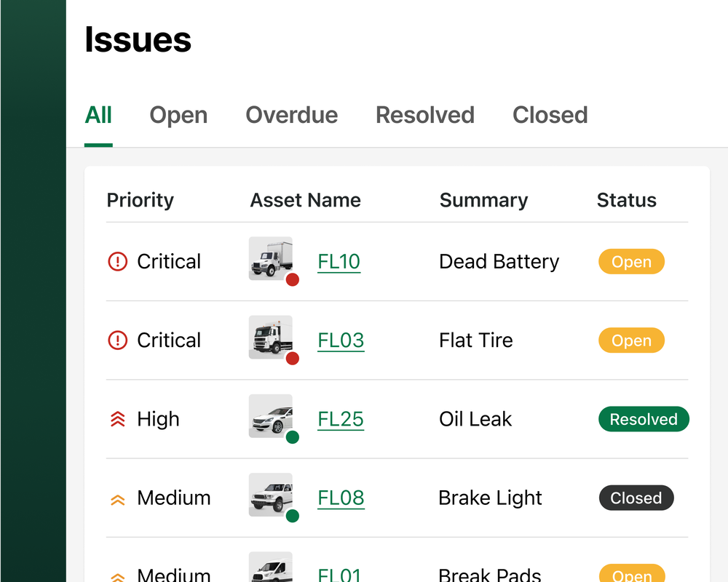Show the Resolved tab

pyautogui.click(x=425, y=115)
